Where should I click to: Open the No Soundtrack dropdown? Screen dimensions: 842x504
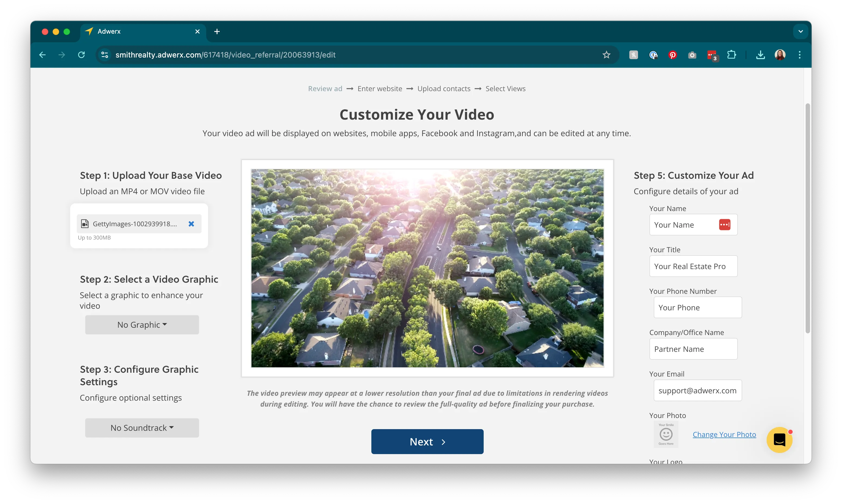point(142,428)
